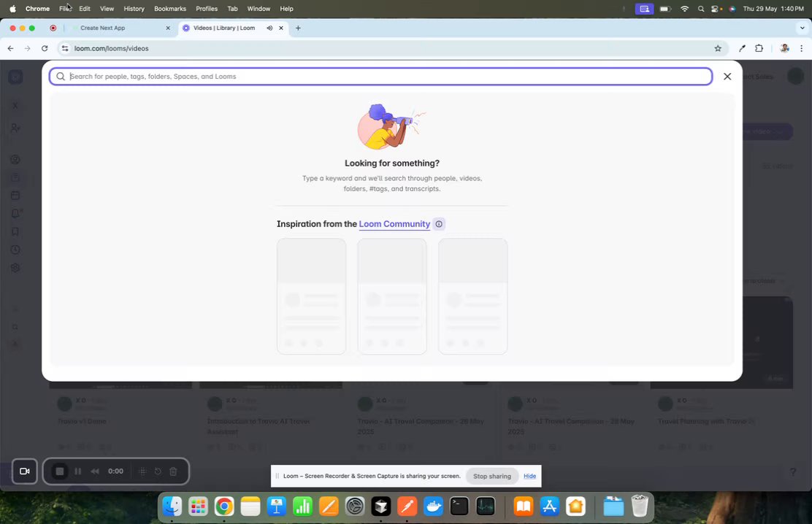Click the search bar for people, tags, folders
Viewport: 812px width, 524px height.
[x=380, y=76]
